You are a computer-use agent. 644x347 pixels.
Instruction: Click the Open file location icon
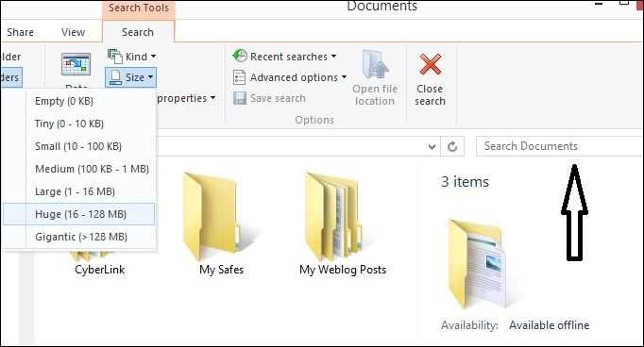pyautogui.click(x=376, y=64)
